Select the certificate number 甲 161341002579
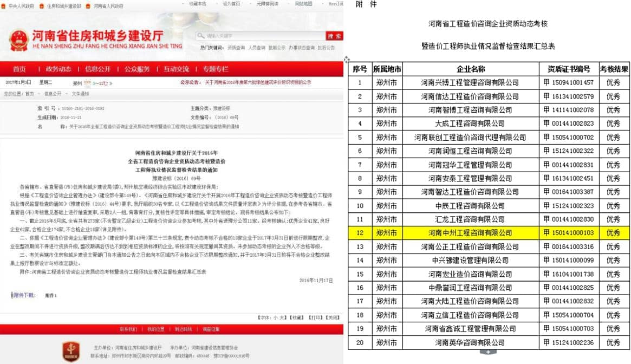Image resolution: width=631 pixels, height=364 pixels. 569,96
